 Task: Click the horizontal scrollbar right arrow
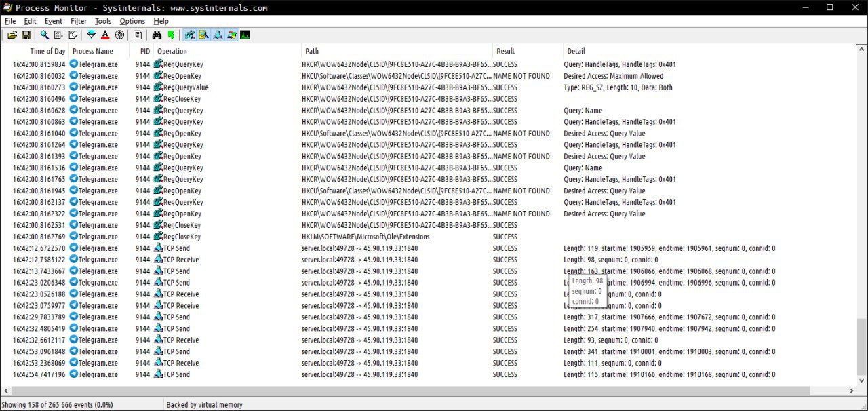[852, 391]
